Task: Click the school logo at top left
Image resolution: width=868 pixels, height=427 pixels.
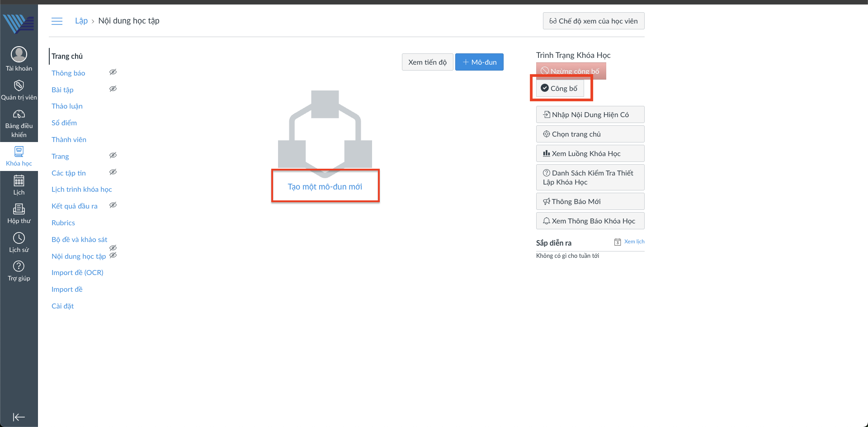Action: [19, 24]
